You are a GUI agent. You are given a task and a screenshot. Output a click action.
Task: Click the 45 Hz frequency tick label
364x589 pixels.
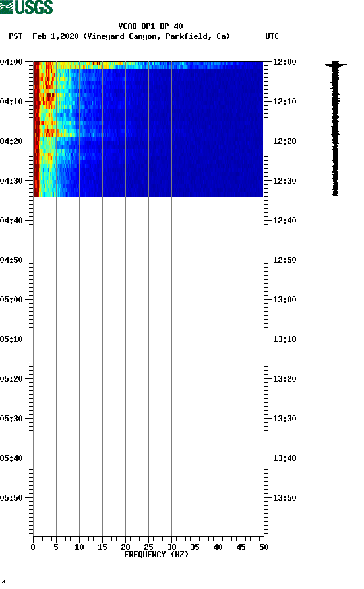(x=241, y=547)
